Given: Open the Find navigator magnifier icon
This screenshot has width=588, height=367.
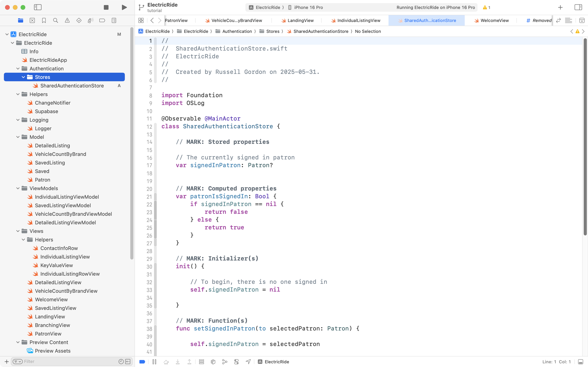Looking at the screenshot, I should click(56, 20).
